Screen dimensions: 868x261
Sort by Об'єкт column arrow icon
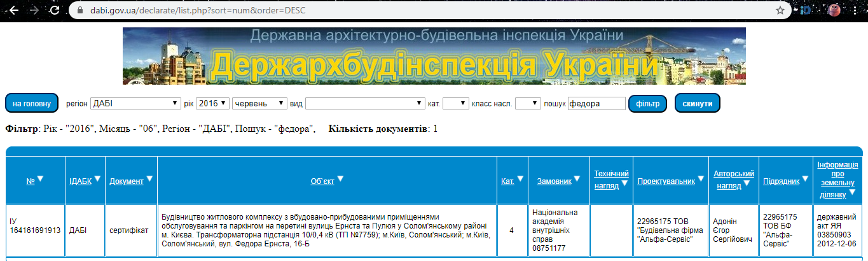(x=340, y=180)
